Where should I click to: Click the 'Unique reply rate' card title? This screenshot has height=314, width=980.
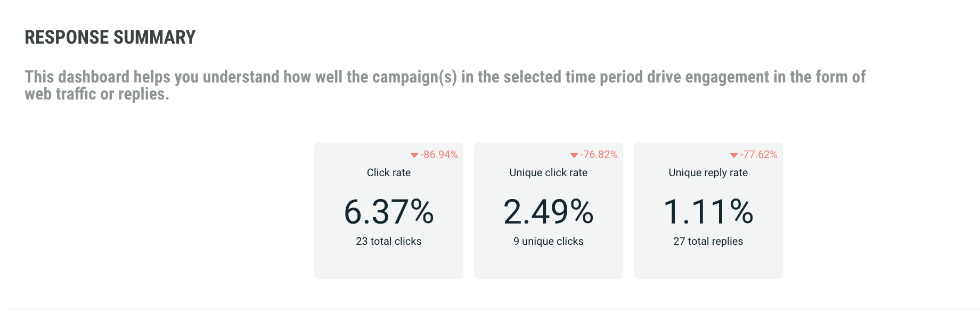coord(708,172)
